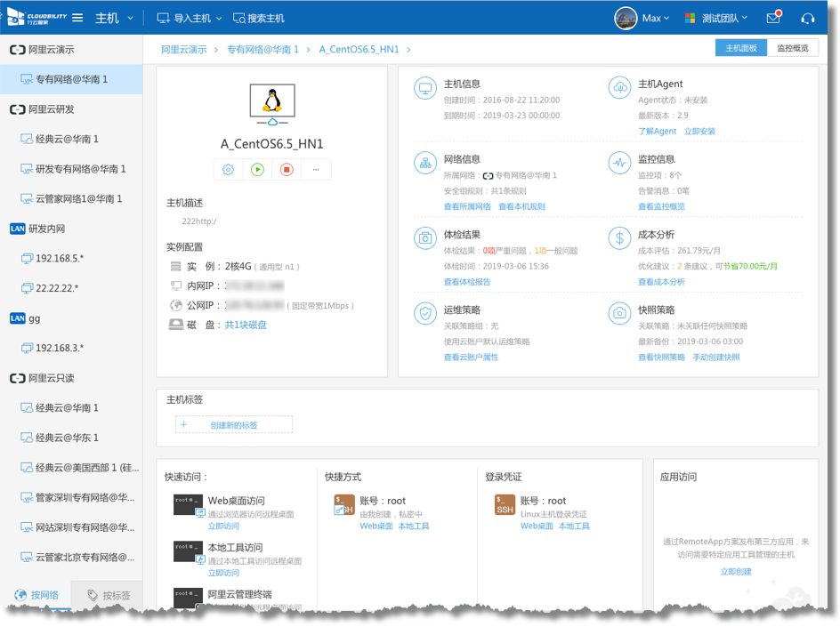Switch to the 主机面板 tab

(x=741, y=48)
